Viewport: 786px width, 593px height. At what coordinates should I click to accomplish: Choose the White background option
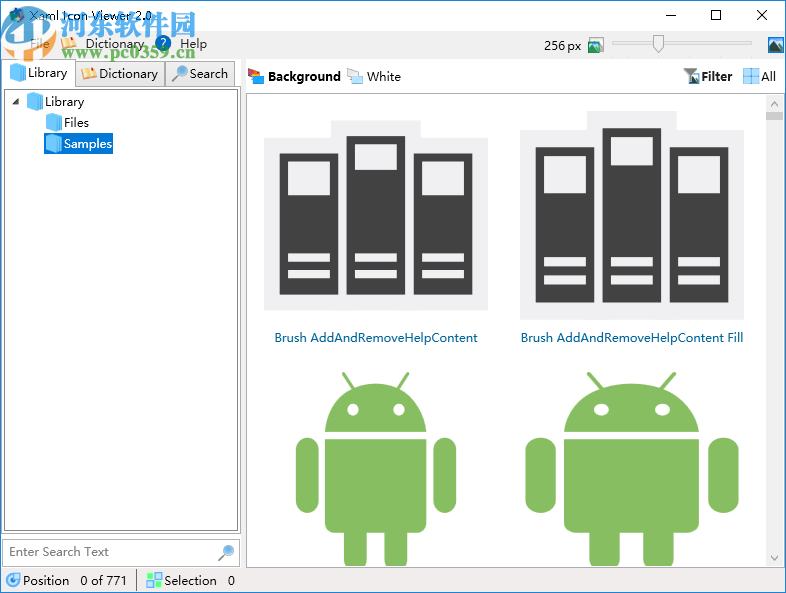pos(374,77)
